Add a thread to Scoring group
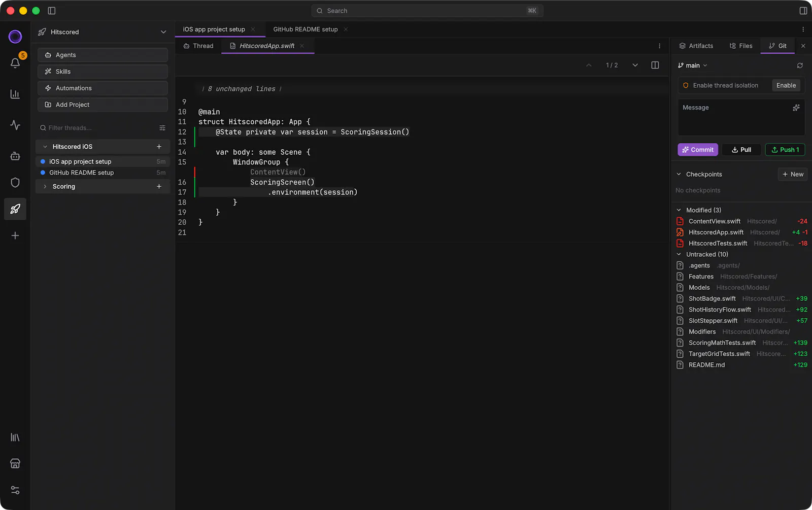 pyautogui.click(x=159, y=186)
